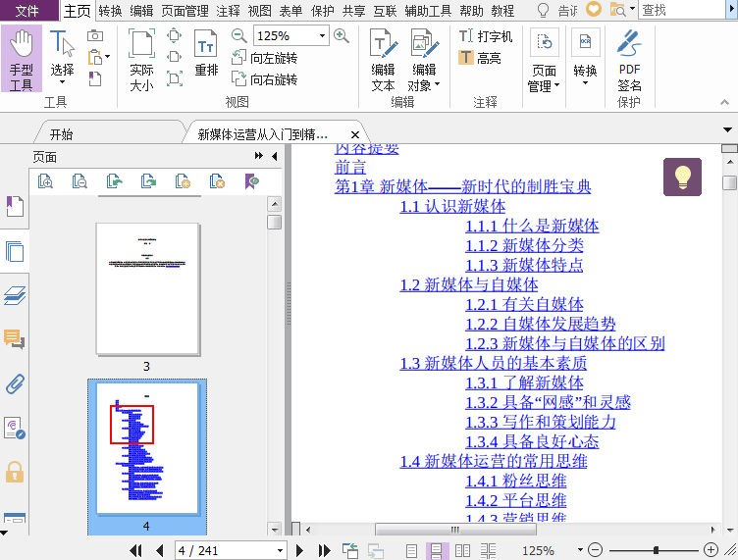Open link 1.2 新媒体与自媒体
This screenshot has width=738, height=560.
point(469,284)
